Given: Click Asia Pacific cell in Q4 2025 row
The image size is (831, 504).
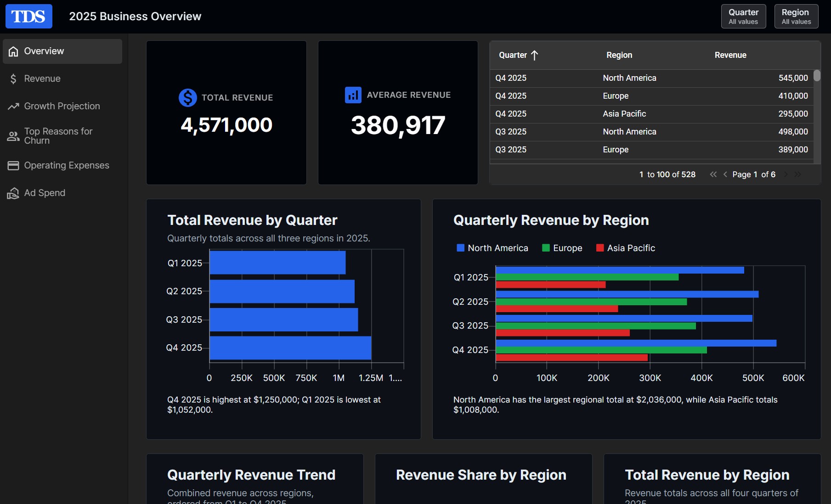Looking at the screenshot, I should click(624, 114).
